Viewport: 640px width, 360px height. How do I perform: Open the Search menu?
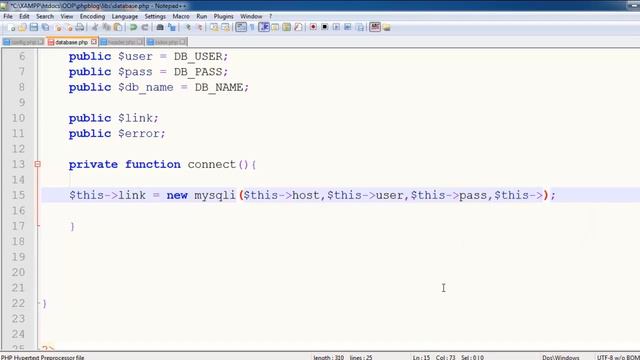click(45, 16)
